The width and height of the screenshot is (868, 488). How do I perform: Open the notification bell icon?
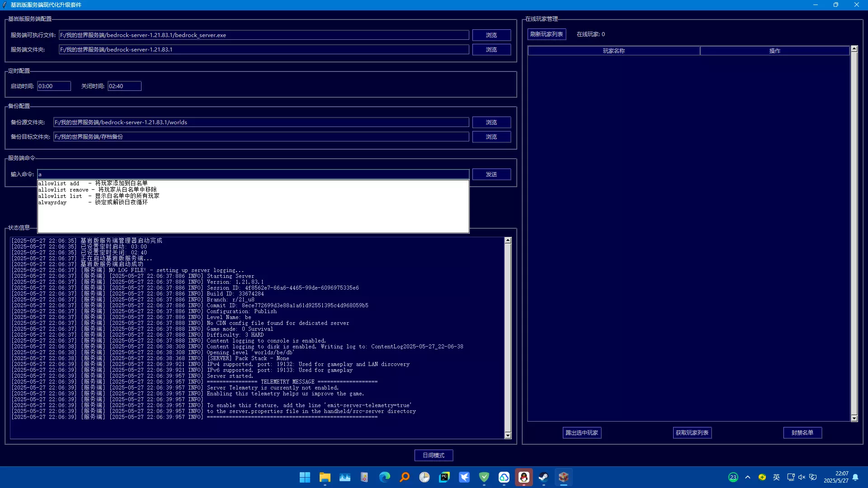(855, 477)
